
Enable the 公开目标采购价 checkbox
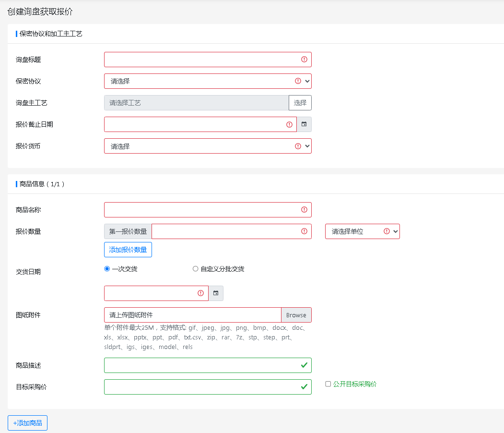[x=328, y=384]
